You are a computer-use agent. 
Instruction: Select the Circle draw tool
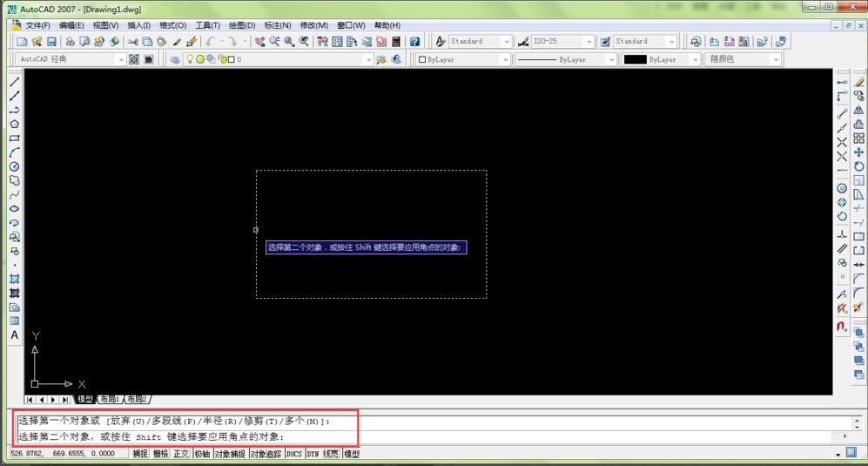coord(15,166)
